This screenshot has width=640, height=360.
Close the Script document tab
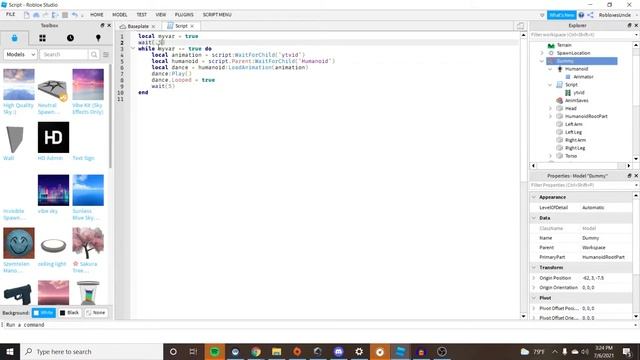[192, 26]
